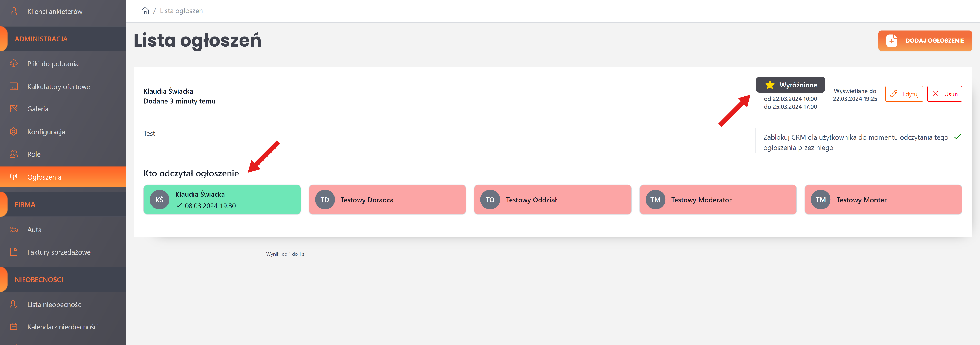Click the home breadcrumb icon
The width and height of the screenshot is (980, 345).
click(145, 11)
